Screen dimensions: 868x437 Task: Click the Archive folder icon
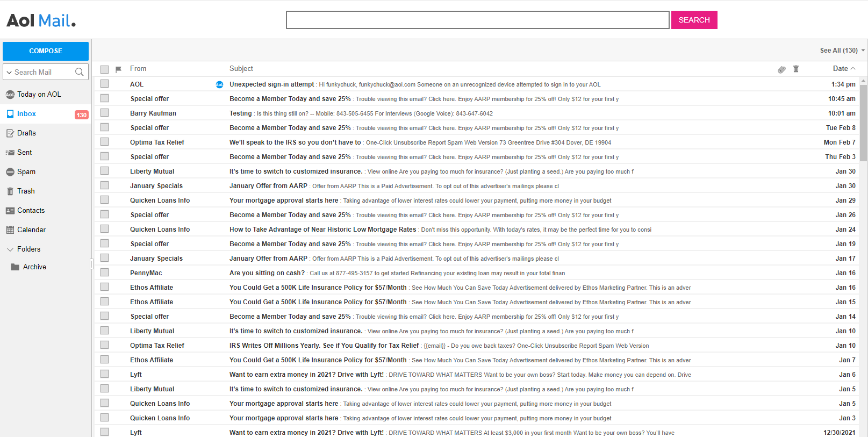15,267
